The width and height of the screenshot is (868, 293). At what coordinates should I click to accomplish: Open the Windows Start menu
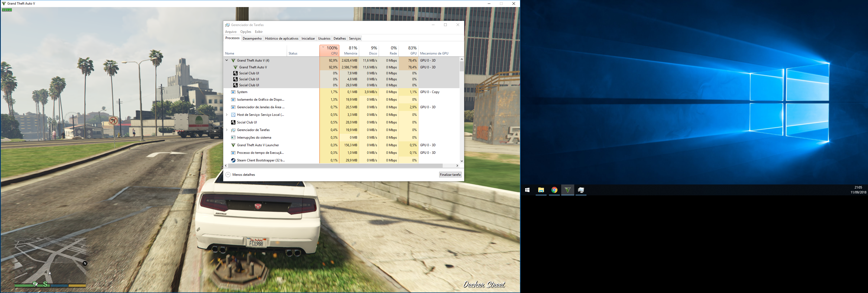527,190
